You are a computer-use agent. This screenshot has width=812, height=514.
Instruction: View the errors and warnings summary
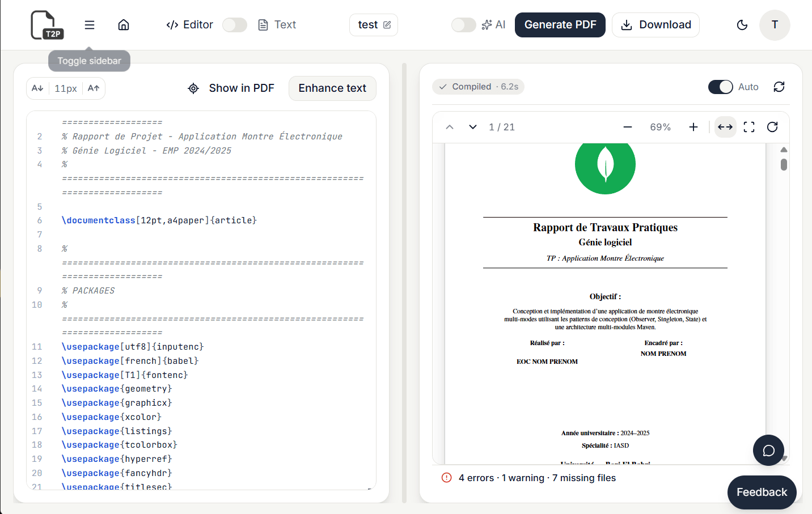528,478
